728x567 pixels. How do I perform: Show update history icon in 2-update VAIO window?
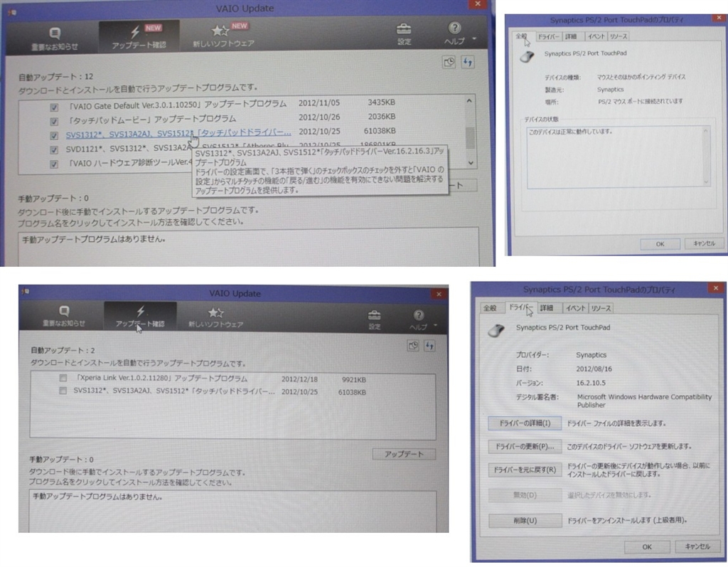coord(413,346)
